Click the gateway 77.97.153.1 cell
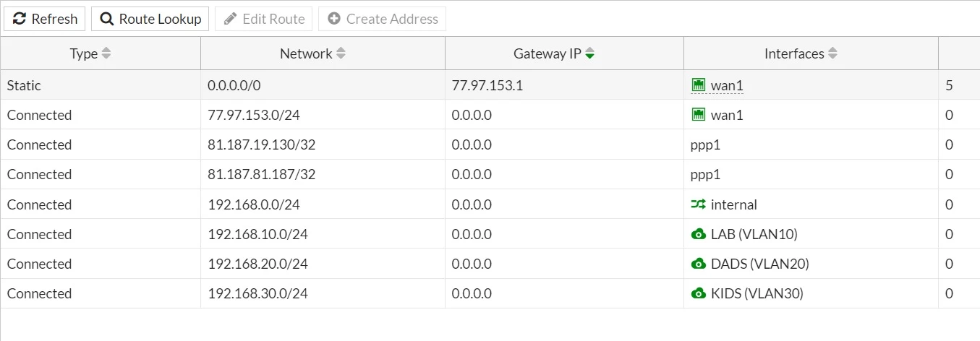This screenshot has width=980, height=341. 564,85
